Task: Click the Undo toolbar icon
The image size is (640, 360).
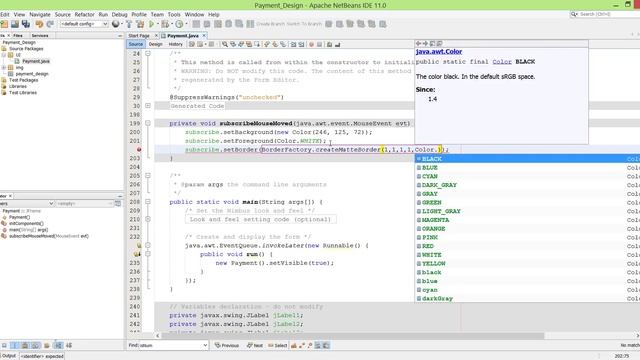Action: tap(39, 24)
